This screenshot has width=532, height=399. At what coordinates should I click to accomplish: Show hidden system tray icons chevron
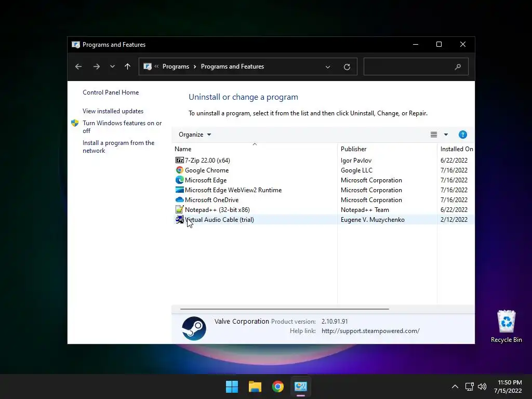(x=455, y=387)
